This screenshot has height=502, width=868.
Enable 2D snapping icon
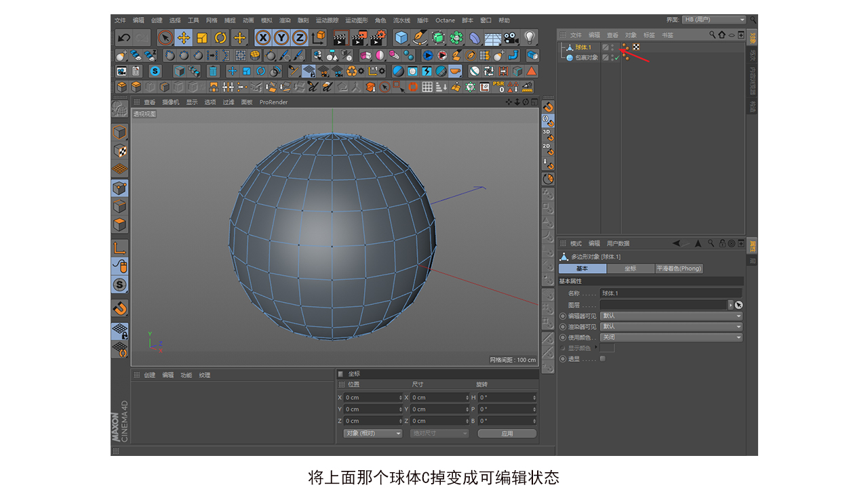[x=547, y=149]
